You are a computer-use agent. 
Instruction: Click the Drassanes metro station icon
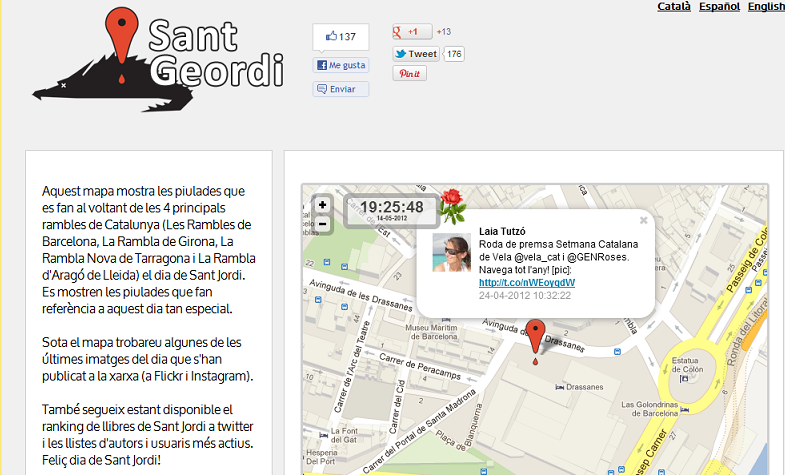pyautogui.click(x=559, y=387)
